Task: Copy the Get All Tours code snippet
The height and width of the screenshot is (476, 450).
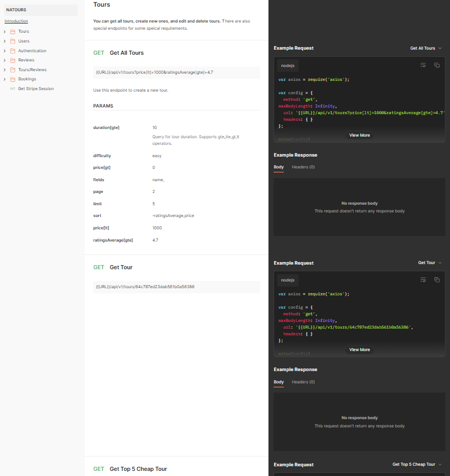Action: (x=437, y=65)
